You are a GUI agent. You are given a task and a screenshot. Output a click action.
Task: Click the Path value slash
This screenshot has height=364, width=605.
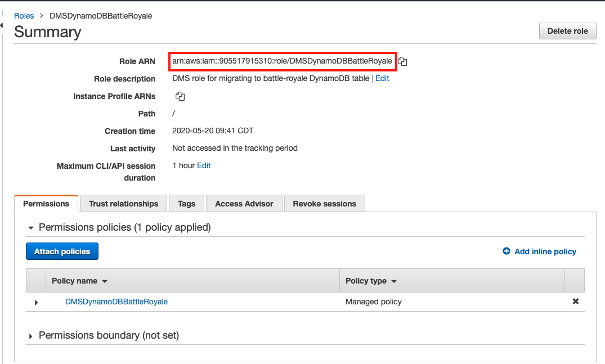[x=174, y=113]
